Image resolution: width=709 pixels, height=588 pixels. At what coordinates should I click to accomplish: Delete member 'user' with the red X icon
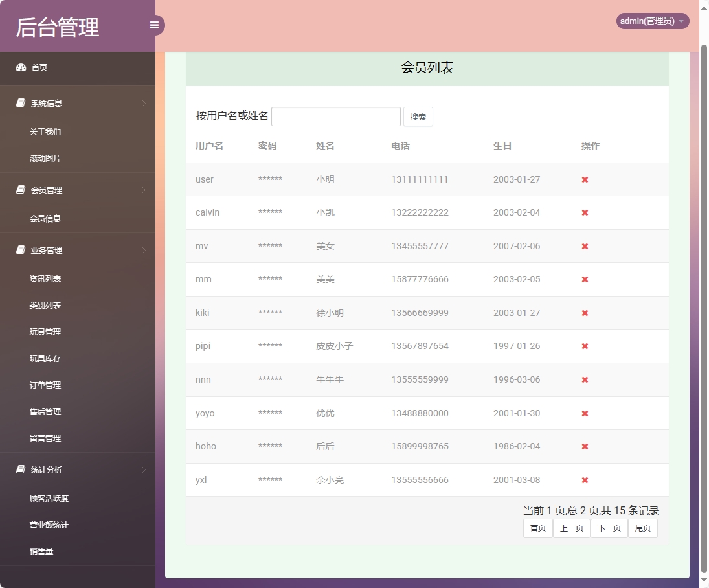pos(585,179)
